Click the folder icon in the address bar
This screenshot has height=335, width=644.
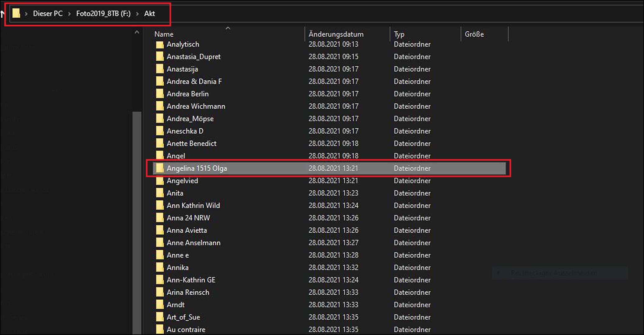click(16, 13)
